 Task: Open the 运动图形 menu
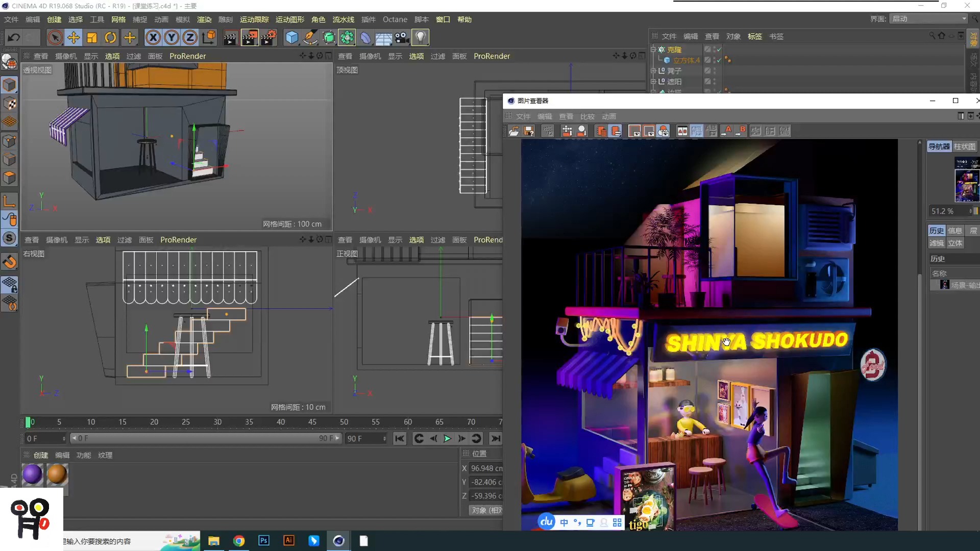point(290,19)
